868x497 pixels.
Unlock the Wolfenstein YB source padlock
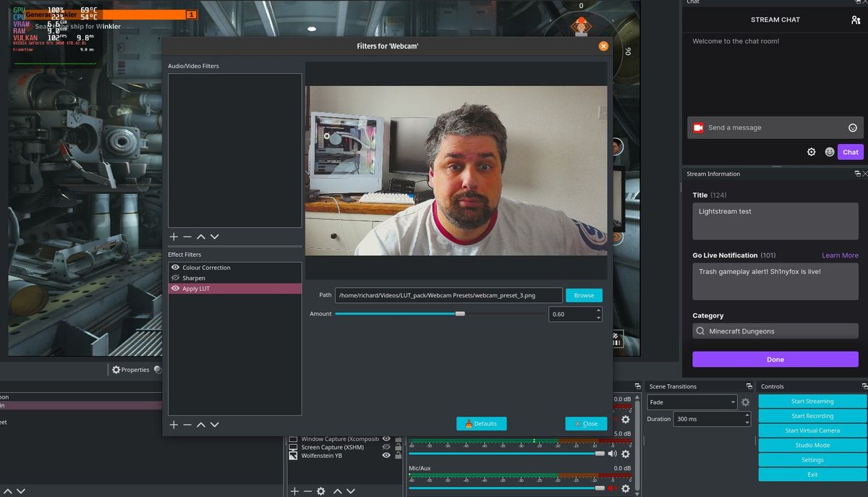pos(398,455)
